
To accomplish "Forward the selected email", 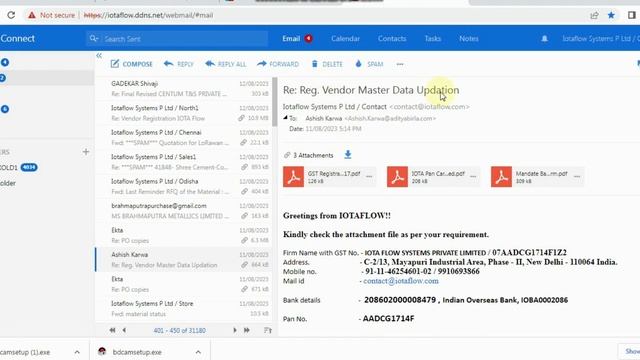I will click(x=278, y=64).
